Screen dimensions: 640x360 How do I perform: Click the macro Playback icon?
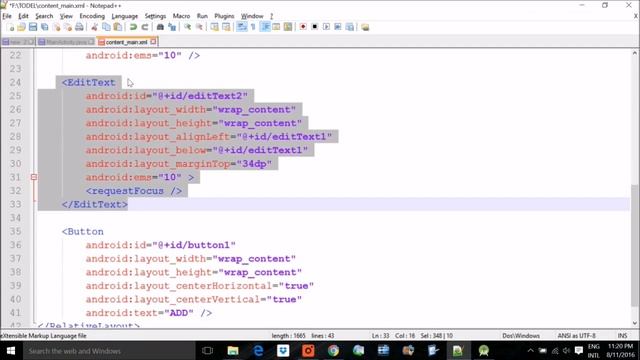326,27
